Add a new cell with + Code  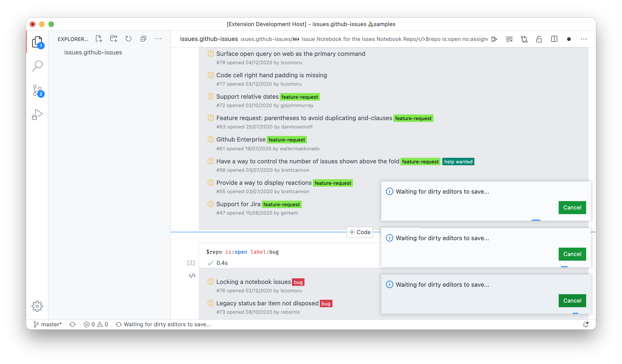(360, 232)
